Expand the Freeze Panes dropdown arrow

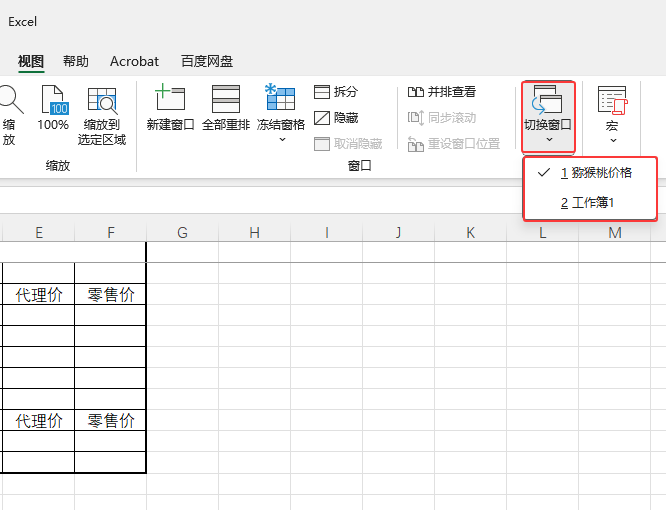click(x=282, y=140)
